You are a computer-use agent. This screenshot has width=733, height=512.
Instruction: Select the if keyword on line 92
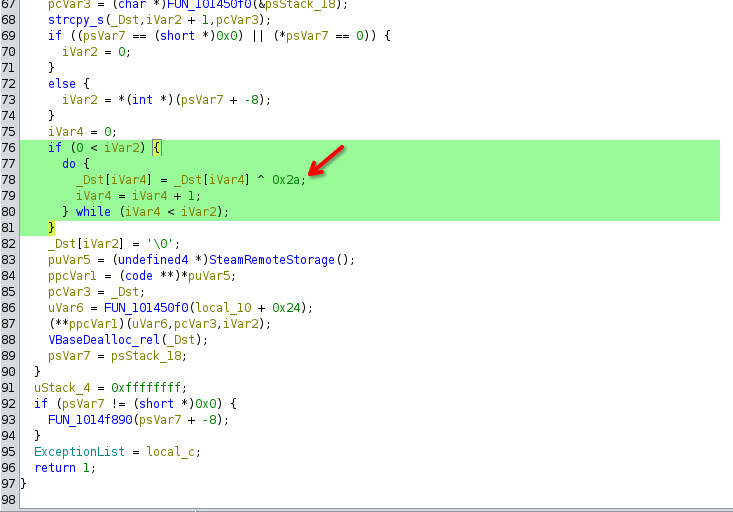[41, 404]
